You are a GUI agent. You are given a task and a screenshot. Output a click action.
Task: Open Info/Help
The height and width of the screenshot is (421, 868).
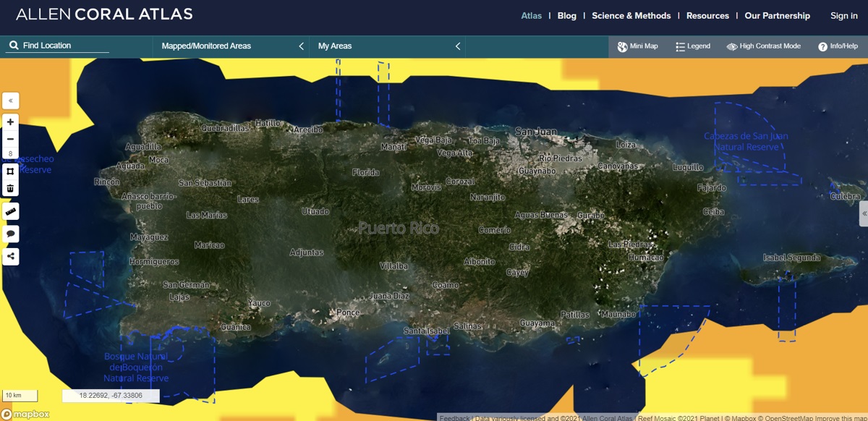(x=838, y=46)
